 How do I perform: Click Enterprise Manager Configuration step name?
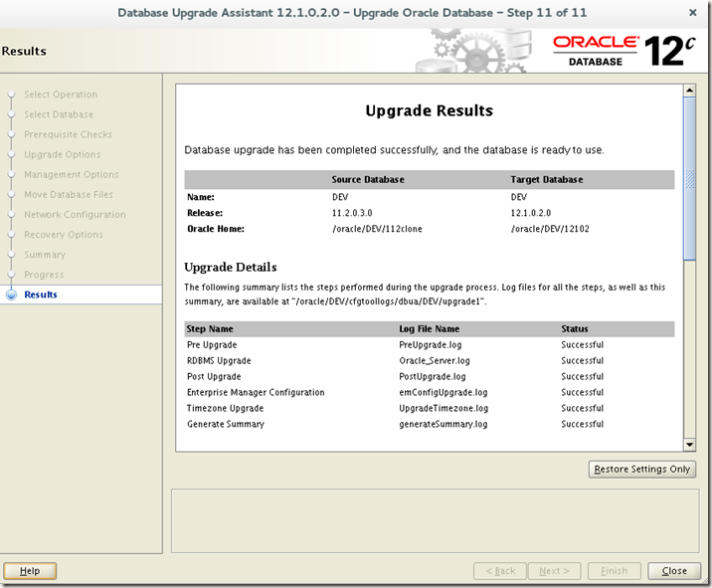click(256, 392)
